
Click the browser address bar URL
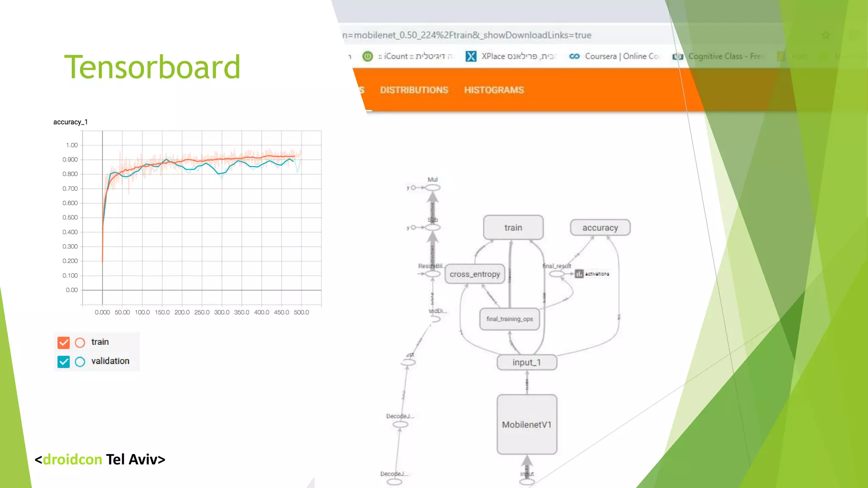pos(467,35)
